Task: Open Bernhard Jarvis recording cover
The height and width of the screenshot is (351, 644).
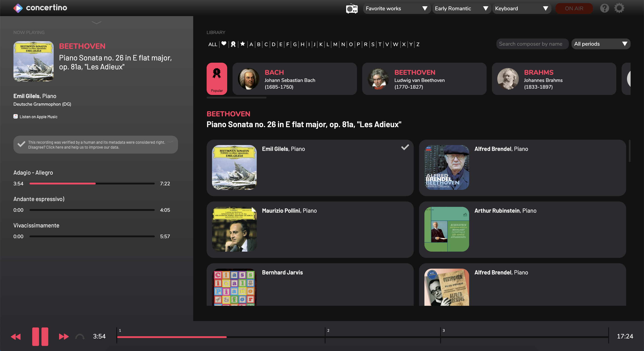Action: (234, 287)
